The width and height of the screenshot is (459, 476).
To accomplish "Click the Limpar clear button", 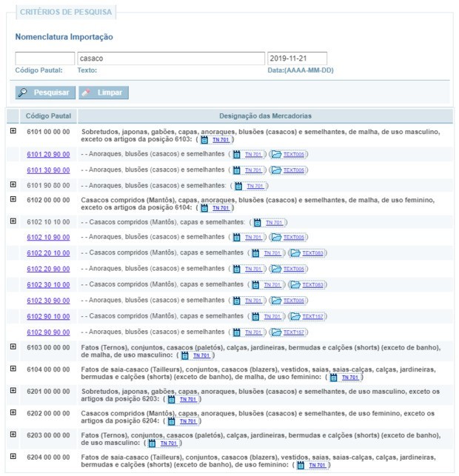I will 104,93.
